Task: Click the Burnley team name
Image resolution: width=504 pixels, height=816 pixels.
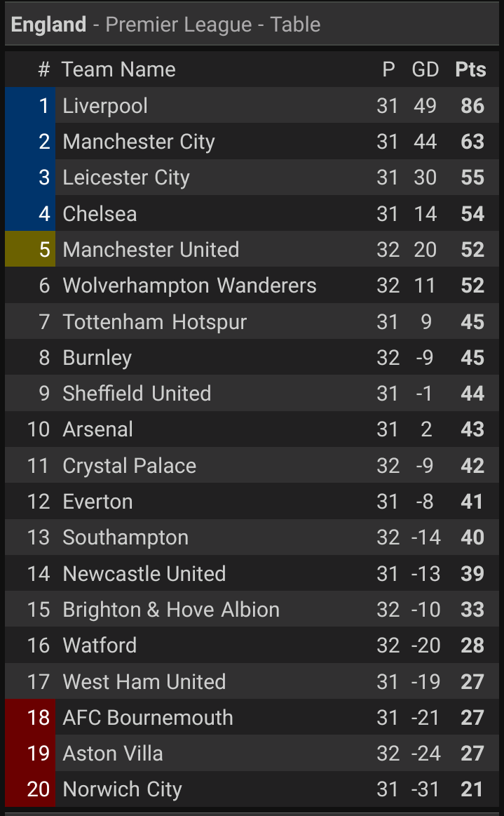Action: (x=97, y=358)
